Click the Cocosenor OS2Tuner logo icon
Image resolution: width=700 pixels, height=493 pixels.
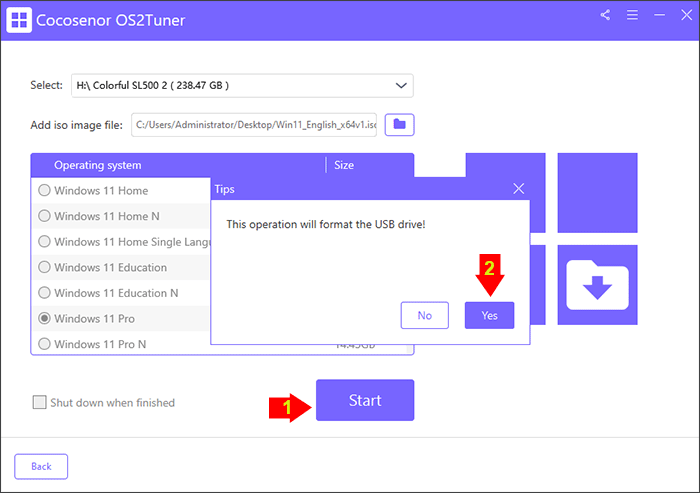pyautogui.click(x=19, y=20)
